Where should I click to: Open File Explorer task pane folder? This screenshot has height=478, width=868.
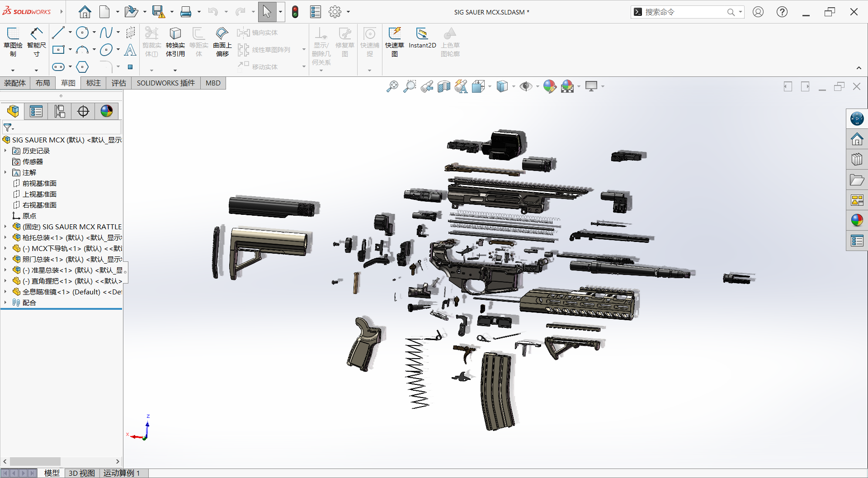click(x=857, y=180)
